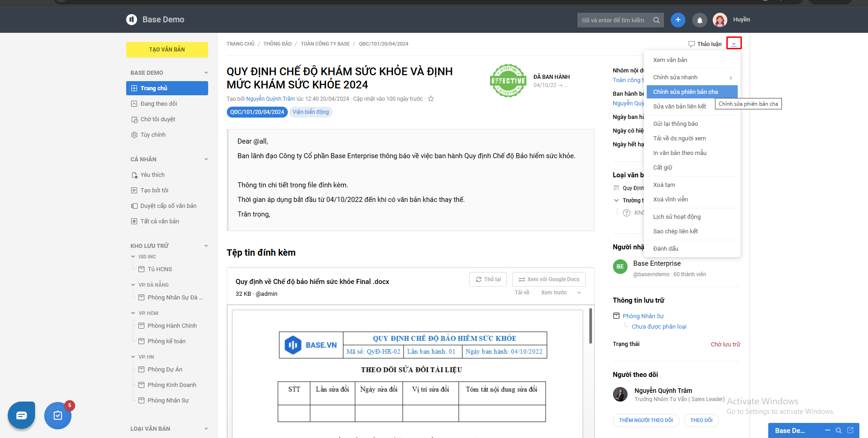868x438 pixels.
Task: Click the blue plus create button
Action: point(678,20)
